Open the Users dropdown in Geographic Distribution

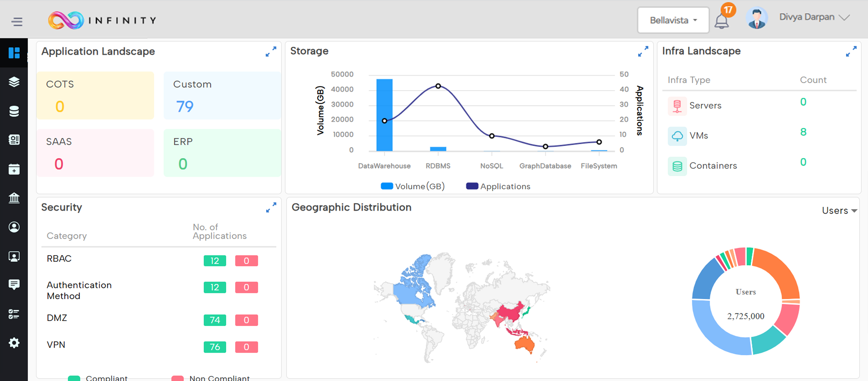point(839,211)
